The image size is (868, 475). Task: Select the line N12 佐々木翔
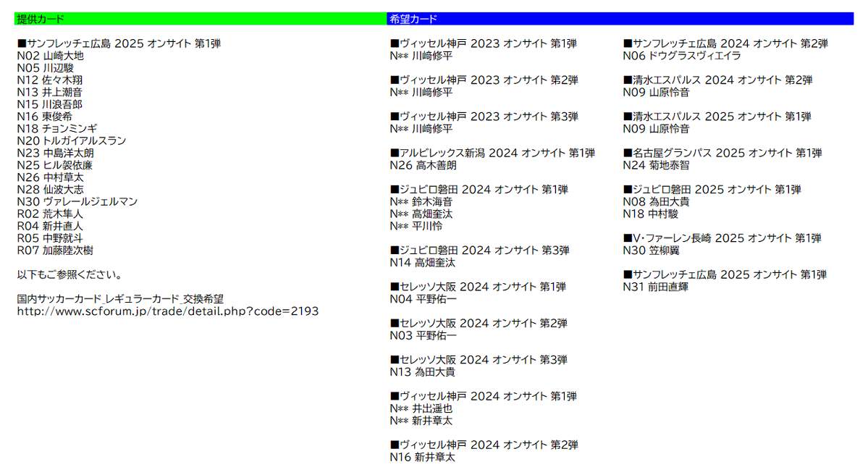[50, 80]
